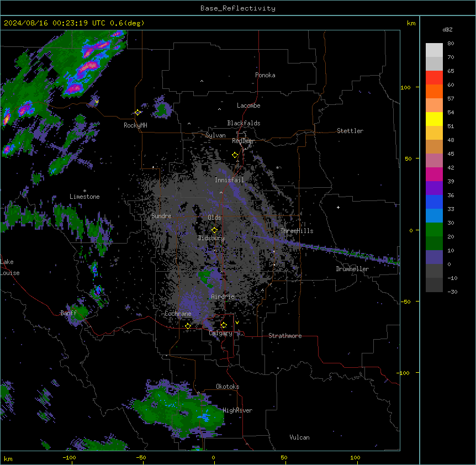The width and height of the screenshot is (476, 465).
Task: Click the Lacombe city label
Action: pos(248,105)
